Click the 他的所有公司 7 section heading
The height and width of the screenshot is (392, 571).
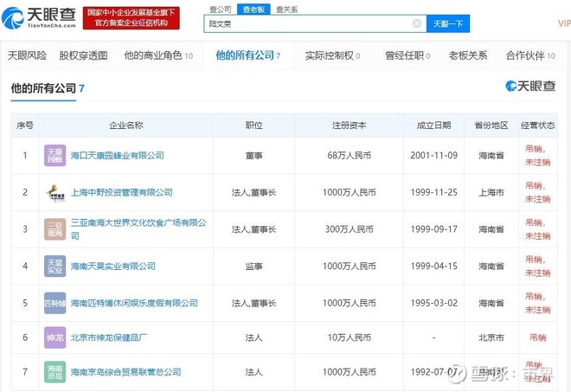[48, 88]
